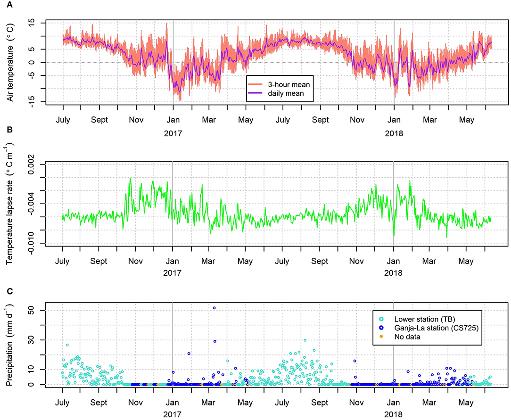The height and width of the screenshot is (420, 511).
Task: Click the highest blue precipitation point above 50 mm
Action: [x=214, y=308]
